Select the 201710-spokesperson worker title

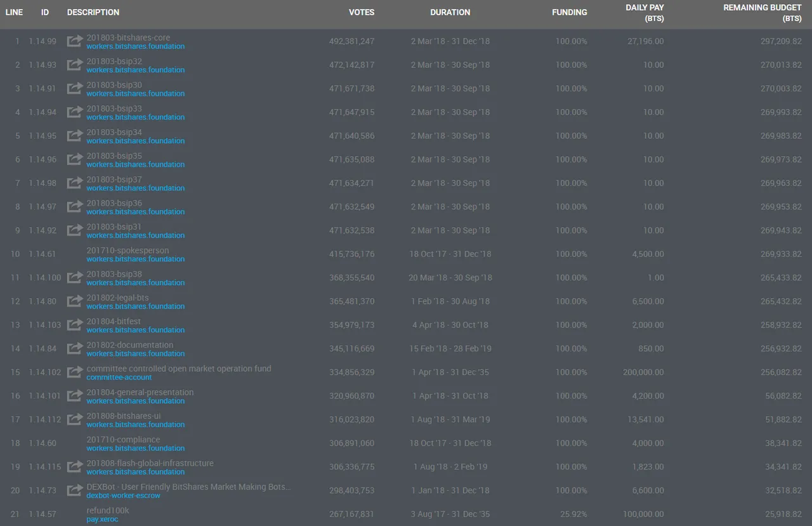[128, 251]
